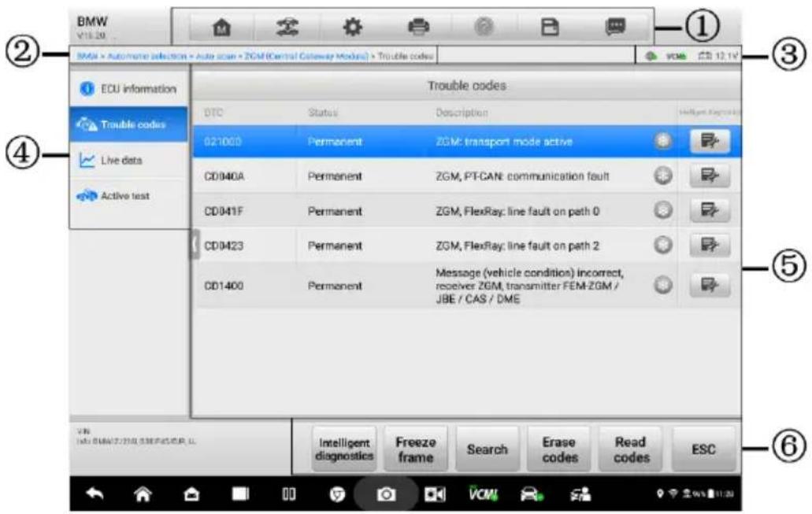Click snowflake icon for code CD041F
Screen dimensions: 812x514
click(663, 211)
